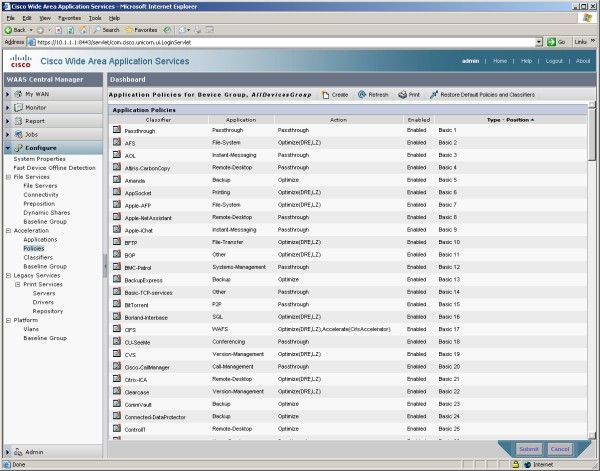Open the browser Help menu

point(114,18)
